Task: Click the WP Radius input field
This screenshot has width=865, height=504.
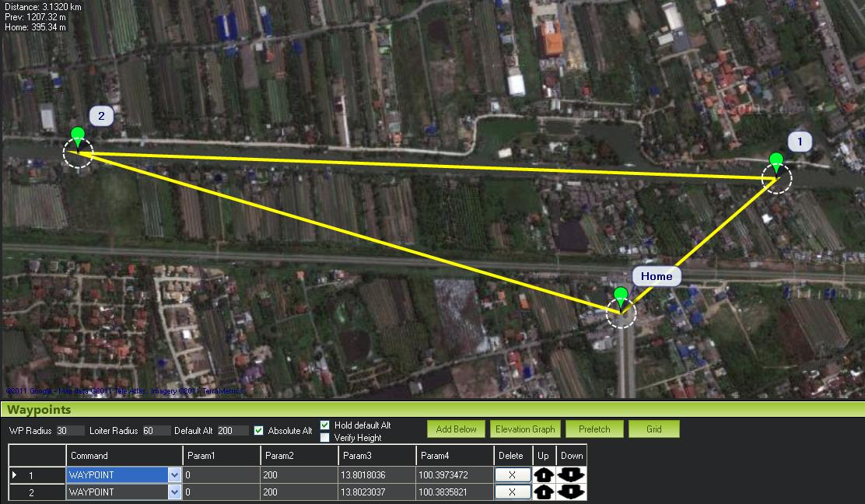Action: coord(70,431)
